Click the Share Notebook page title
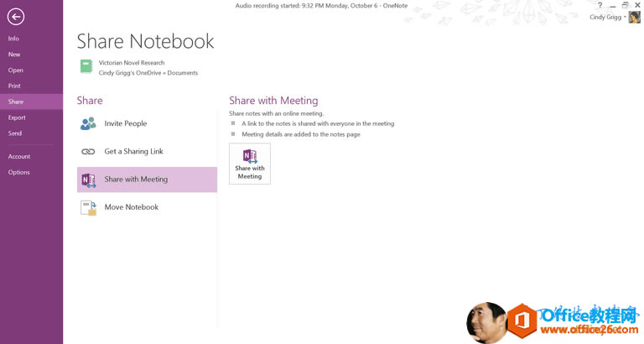Viewport: 644px width, 344px height. 145,41
